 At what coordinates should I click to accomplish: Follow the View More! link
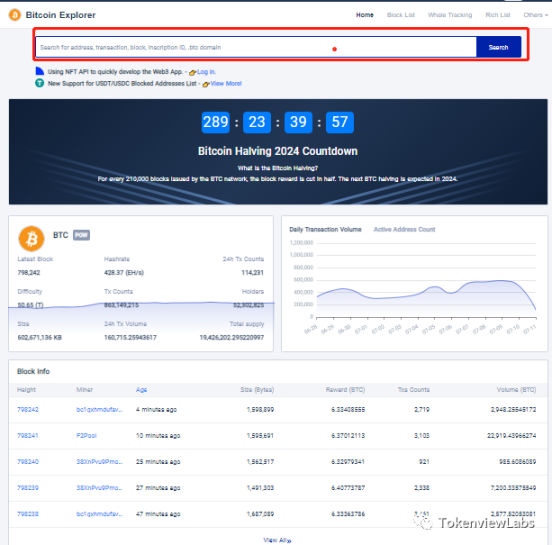(x=226, y=83)
